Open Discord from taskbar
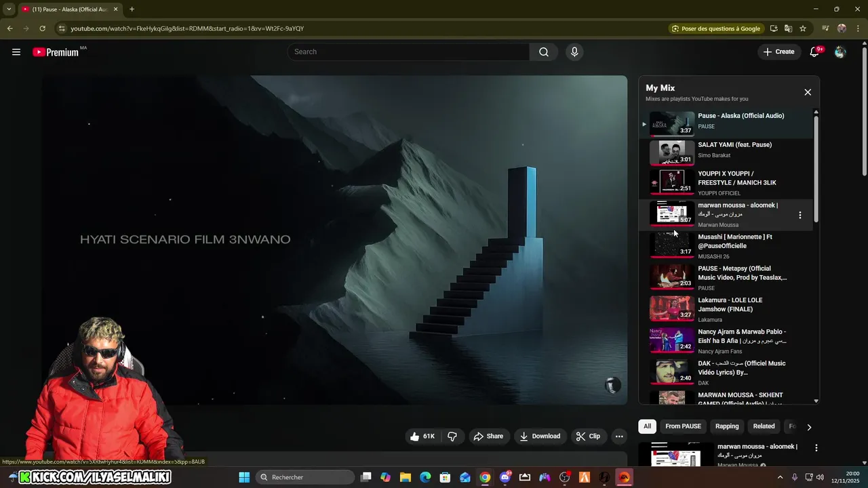 pyautogui.click(x=505, y=477)
